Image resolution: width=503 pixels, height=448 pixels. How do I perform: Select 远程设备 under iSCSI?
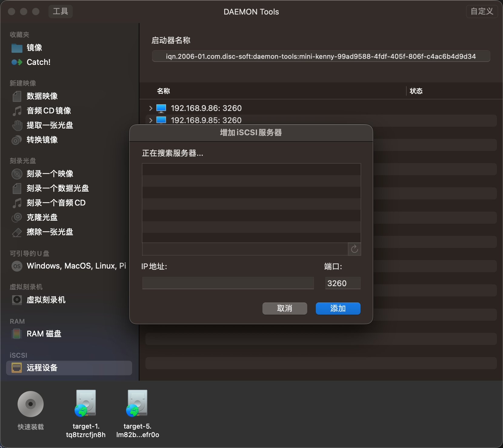click(x=69, y=368)
